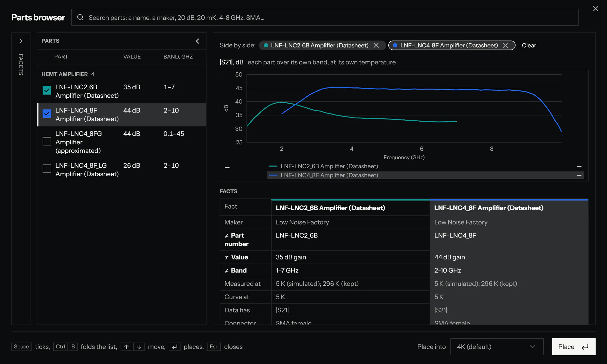This screenshot has height=364, width=607.
Task: Tick the LNF-LNC4_8FG Amplifier checkbox
Action: point(47,141)
